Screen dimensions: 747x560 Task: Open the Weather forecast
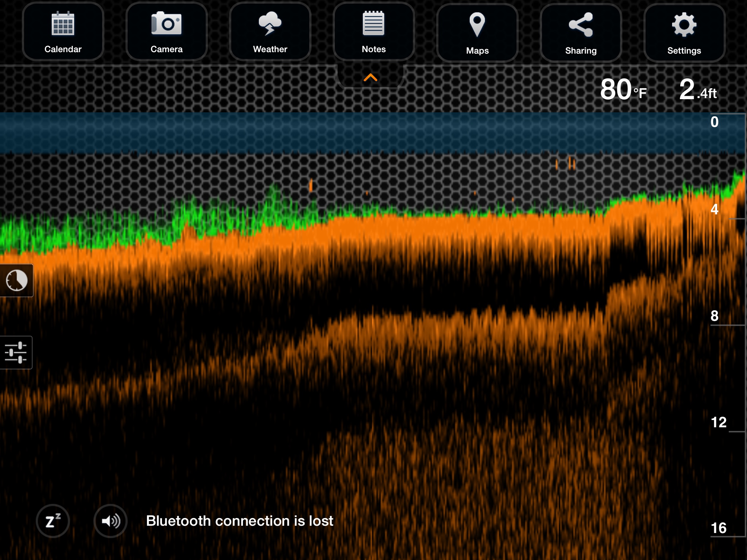(x=270, y=32)
